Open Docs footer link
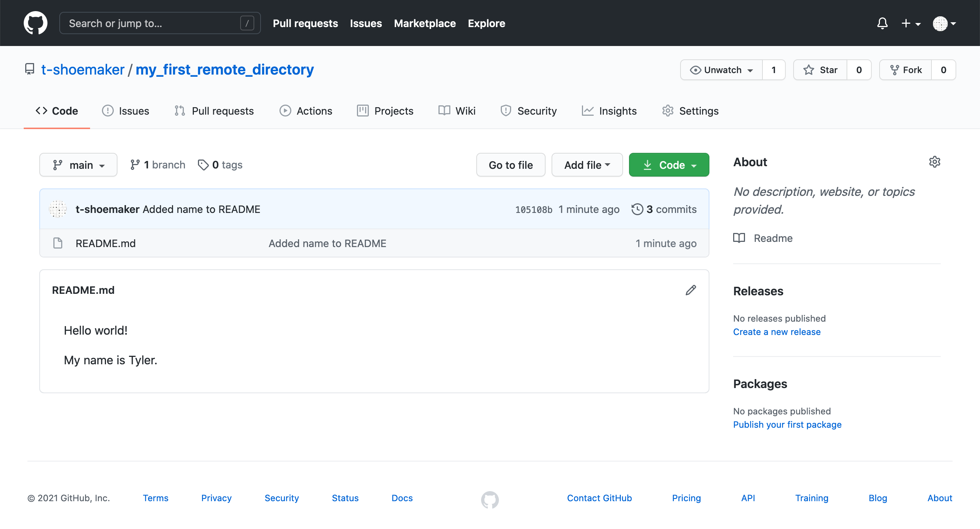The width and height of the screenshot is (980, 529). 402,498
